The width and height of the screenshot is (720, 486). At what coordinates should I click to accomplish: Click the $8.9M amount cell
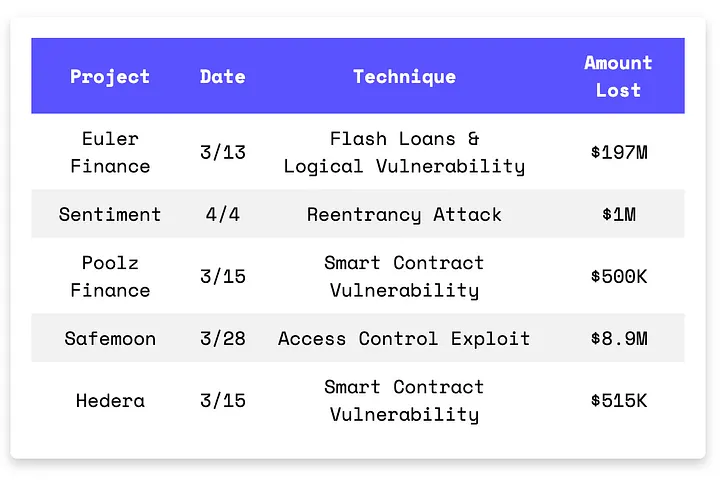[x=619, y=339]
